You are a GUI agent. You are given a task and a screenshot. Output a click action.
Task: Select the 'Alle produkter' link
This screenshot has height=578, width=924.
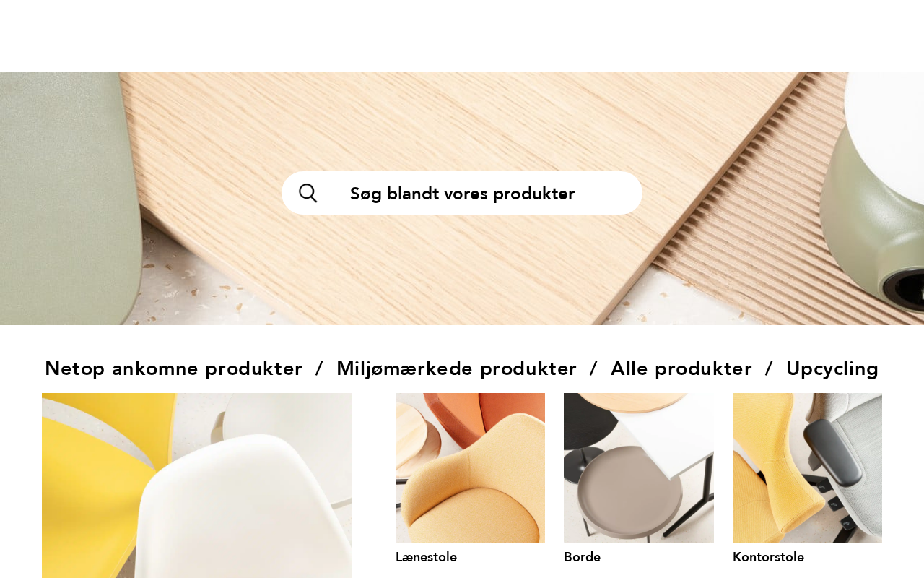coord(681,368)
